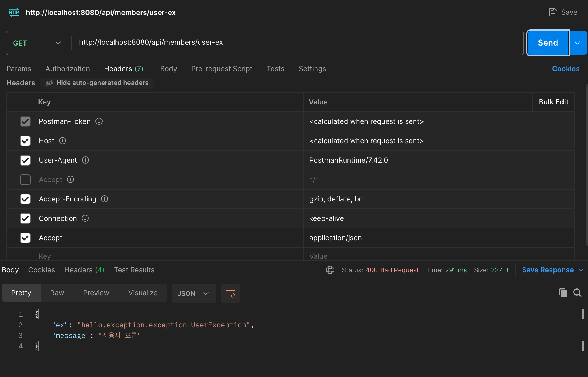588x377 pixels.
Task: Open the JSON format dropdown
Action: [193, 293]
